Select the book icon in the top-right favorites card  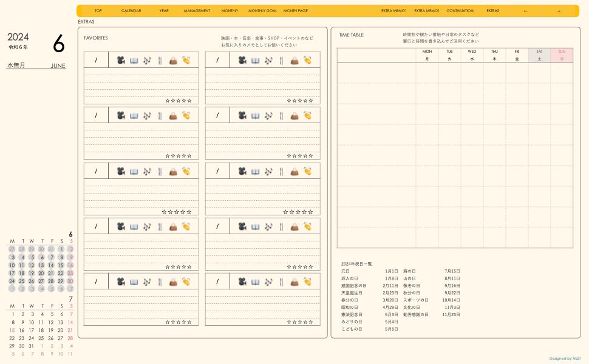[x=256, y=60]
